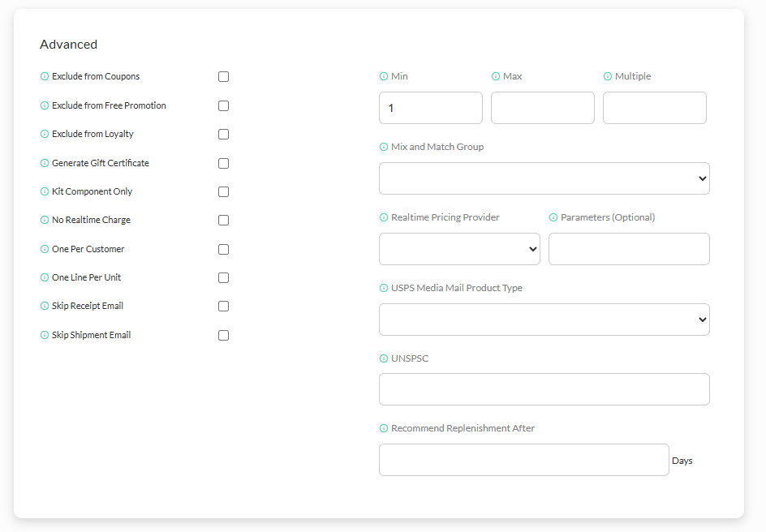The height and width of the screenshot is (532, 766).
Task: Click info icon next to UNSPSC
Action: click(384, 358)
